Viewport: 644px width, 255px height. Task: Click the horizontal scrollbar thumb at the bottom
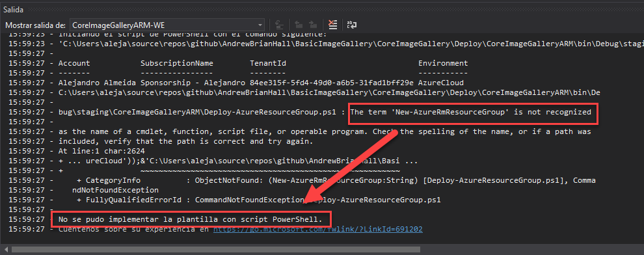pos(215,249)
